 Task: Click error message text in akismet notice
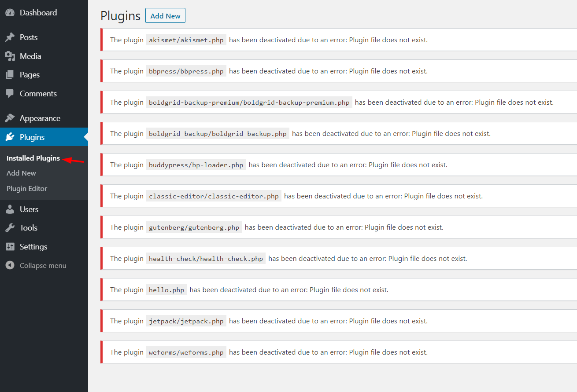click(328, 40)
